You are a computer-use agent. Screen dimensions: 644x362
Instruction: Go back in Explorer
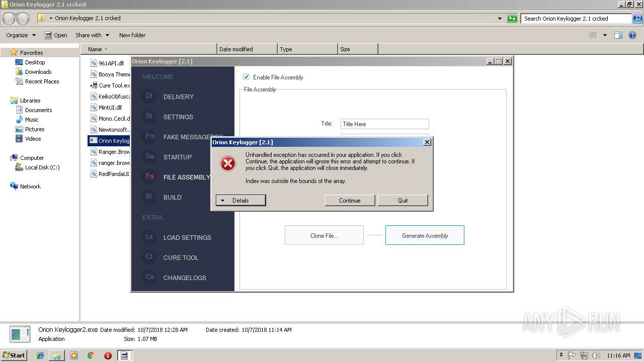[9, 19]
